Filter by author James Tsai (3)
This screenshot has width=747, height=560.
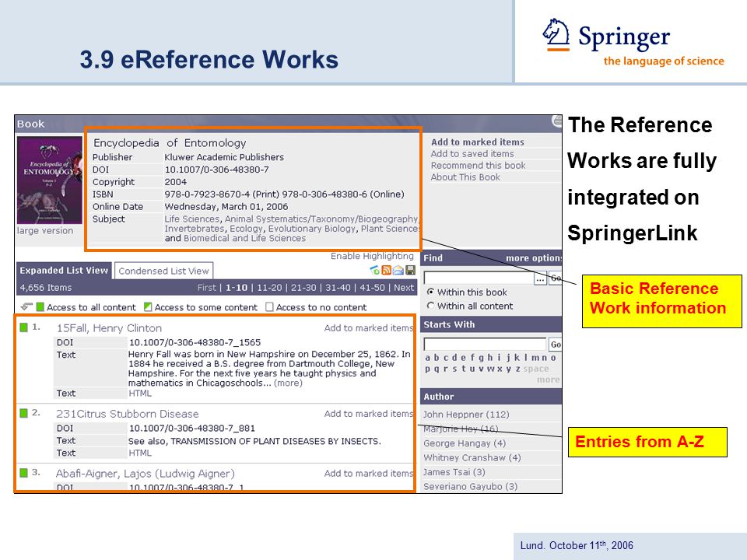(x=454, y=472)
